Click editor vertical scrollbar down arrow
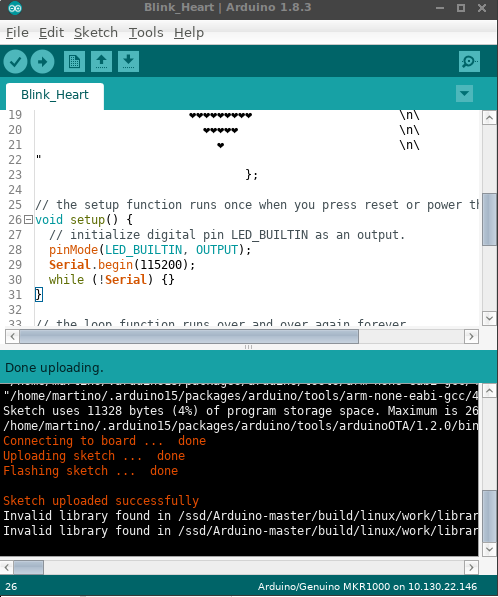This screenshot has height=597, width=498. [489, 318]
